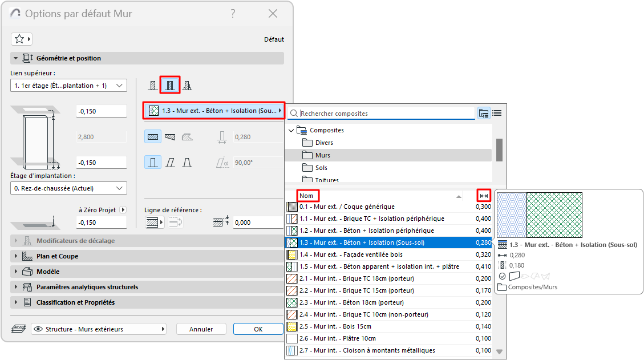Open the Favorites star button
Screen dimensions: 644x360
point(21,39)
